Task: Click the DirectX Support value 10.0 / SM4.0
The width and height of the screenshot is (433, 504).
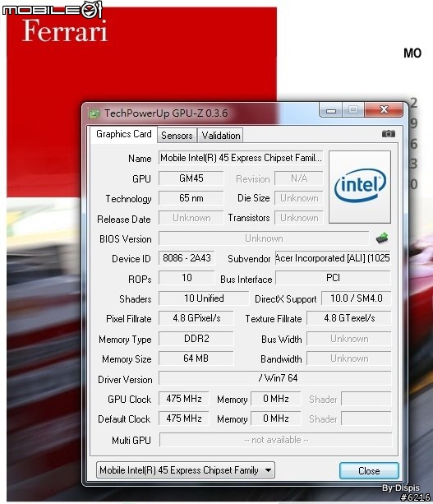Action: pyautogui.click(x=357, y=298)
